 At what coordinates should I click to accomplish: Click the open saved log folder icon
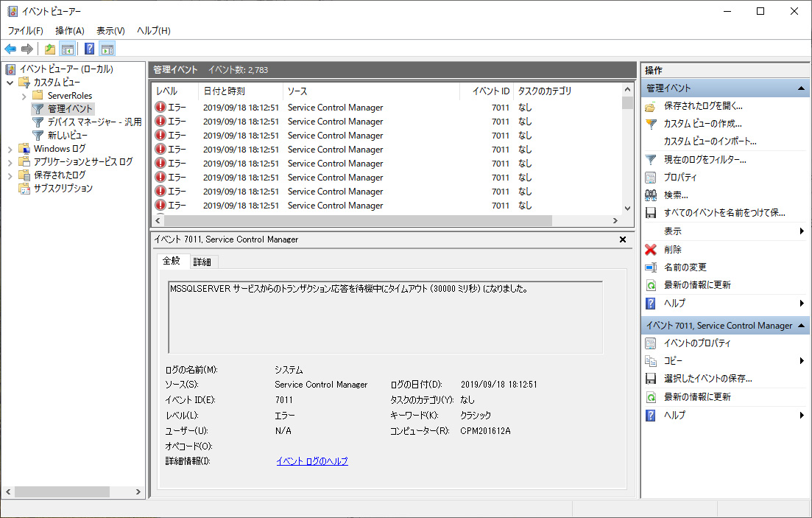(x=651, y=106)
